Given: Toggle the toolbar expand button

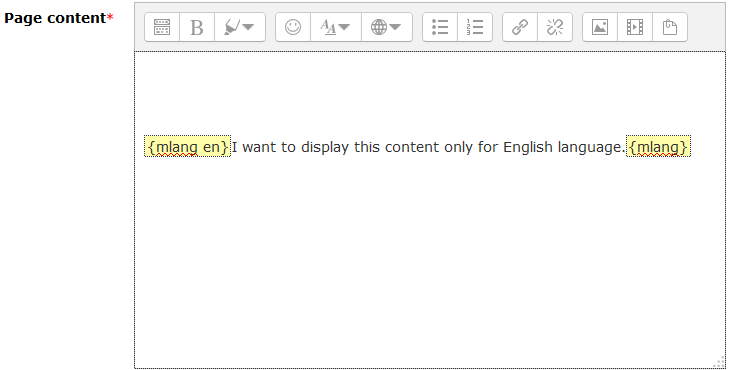Looking at the screenshot, I should (162, 27).
